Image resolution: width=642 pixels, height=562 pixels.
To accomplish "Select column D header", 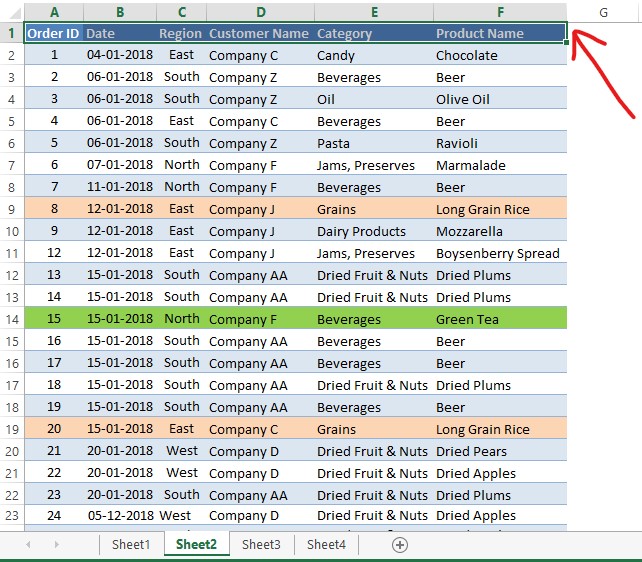I will coord(261,12).
